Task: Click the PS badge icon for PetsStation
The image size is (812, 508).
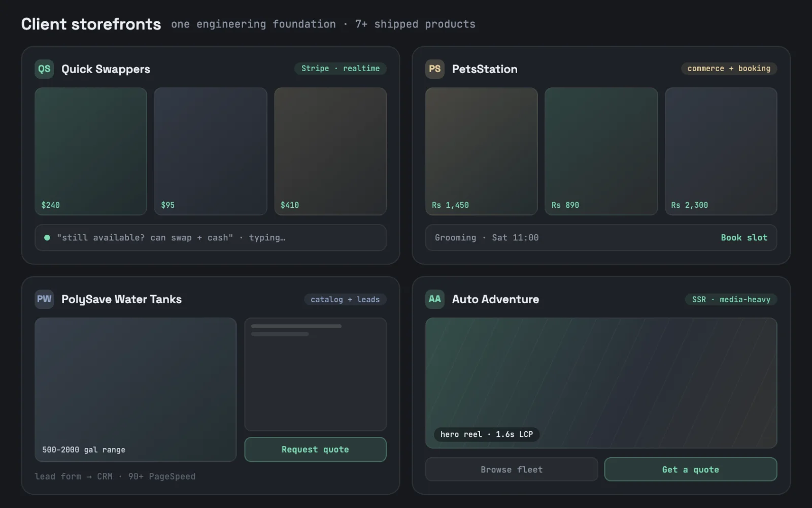Action: tap(435, 69)
